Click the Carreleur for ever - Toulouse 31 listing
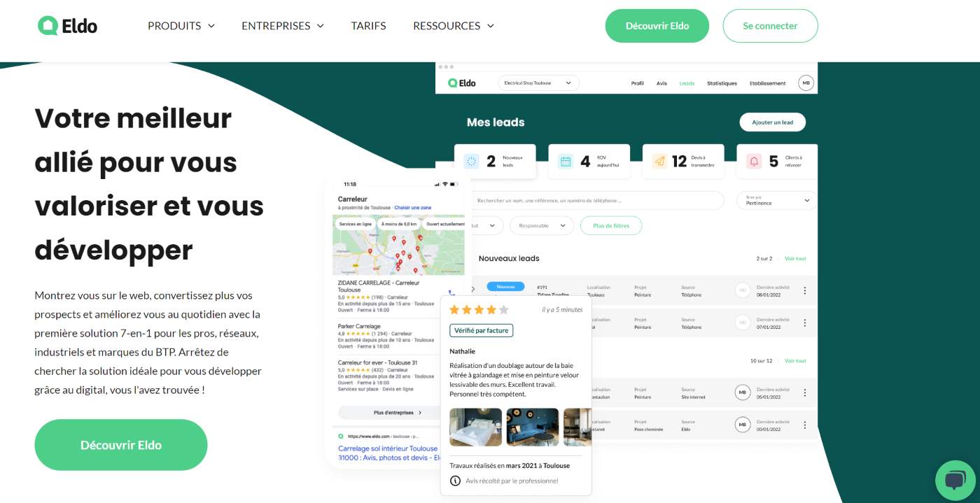980x503 pixels. [386, 376]
